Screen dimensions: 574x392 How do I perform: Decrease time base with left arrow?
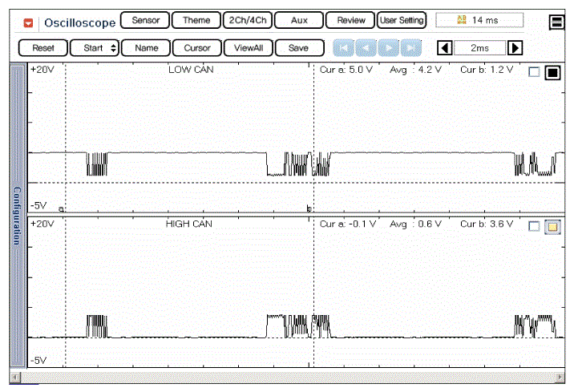pyautogui.click(x=444, y=48)
